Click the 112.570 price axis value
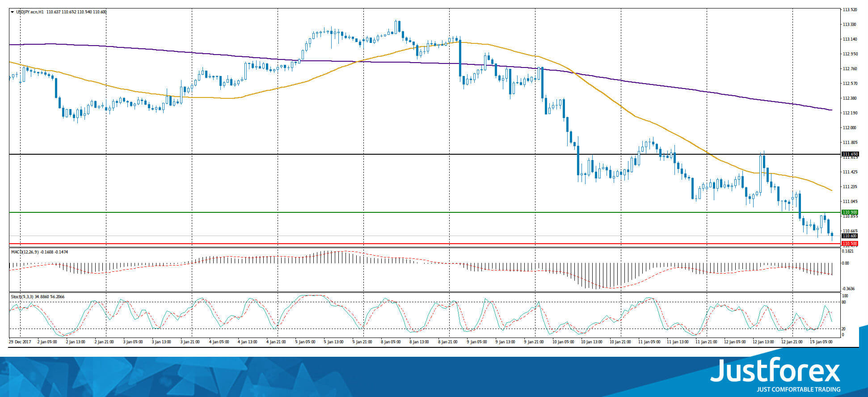The image size is (868, 397). tap(850, 84)
